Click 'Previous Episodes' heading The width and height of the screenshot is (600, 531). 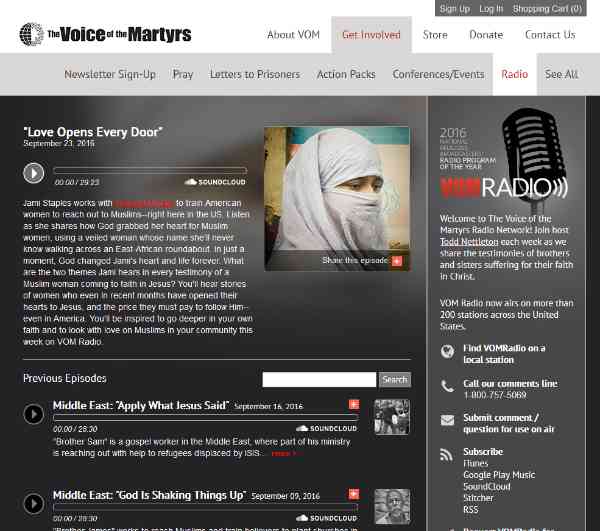coord(65,378)
